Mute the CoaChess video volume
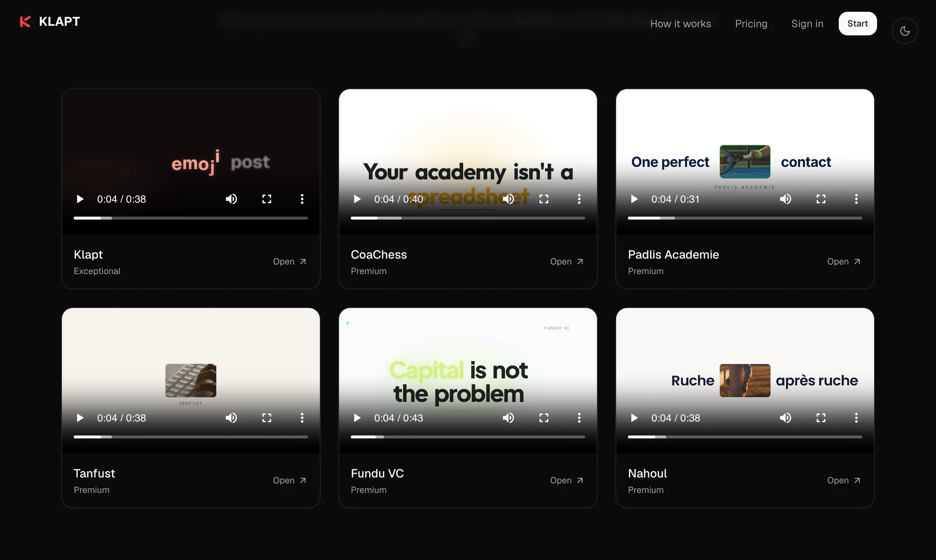The height and width of the screenshot is (560, 936). click(x=509, y=199)
